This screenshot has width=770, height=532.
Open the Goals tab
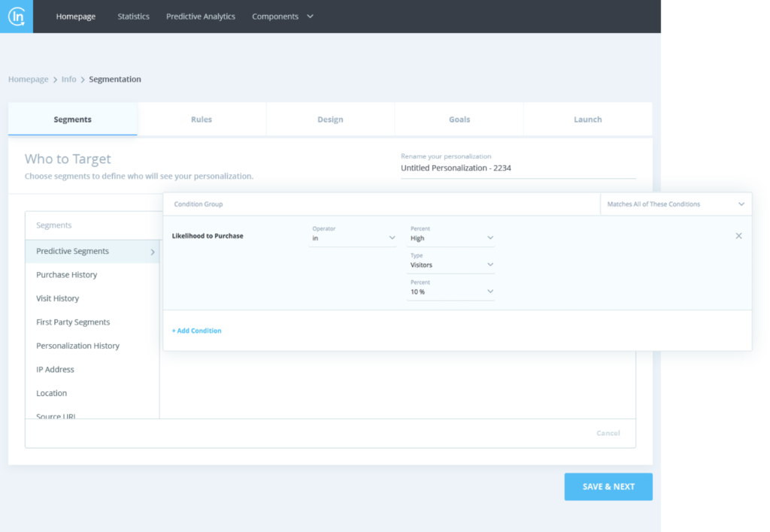tap(459, 119)
